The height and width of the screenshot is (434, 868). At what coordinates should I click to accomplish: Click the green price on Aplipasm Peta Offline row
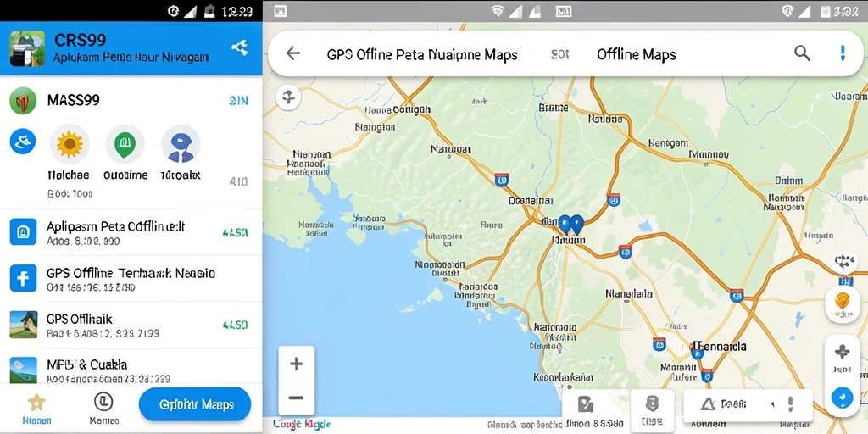pyautogui.click(x=235, y=233)
